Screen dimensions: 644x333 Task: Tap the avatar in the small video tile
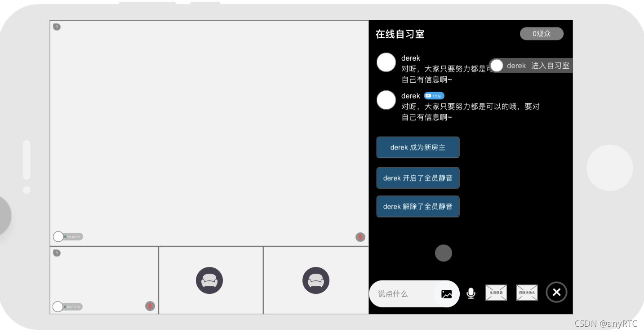pos(58,306)
